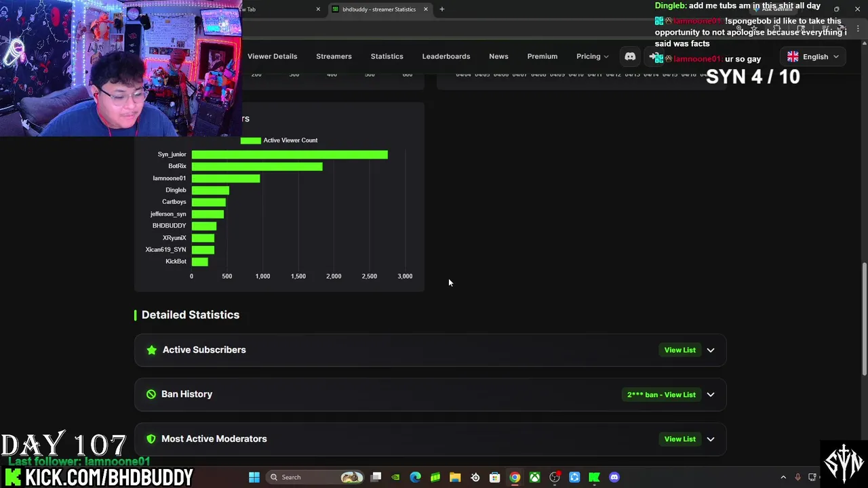Click the BHDBUDDY chart label
The width and height of the screenshot is (868, 488).
(x=169, y=226)
